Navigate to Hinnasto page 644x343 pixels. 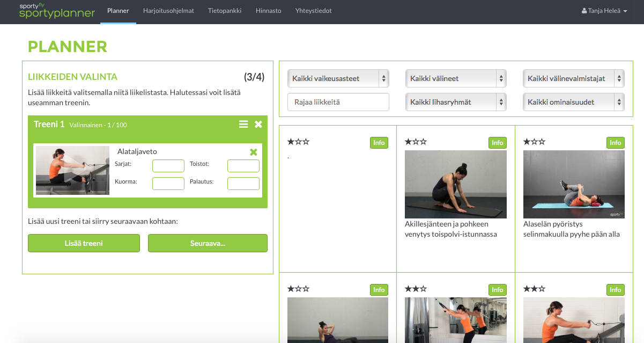tap(269, 11)
